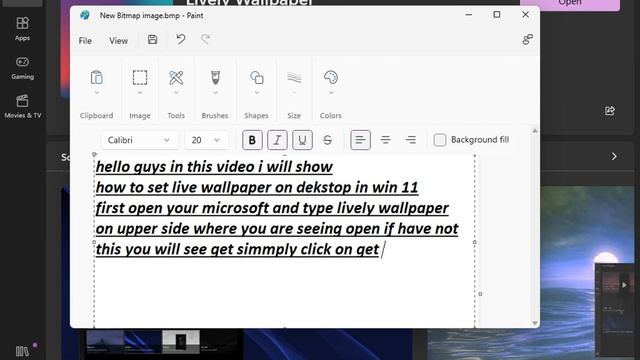Open the Clipboard paste icon
640x360 pixels.
[x=97, y=77]
